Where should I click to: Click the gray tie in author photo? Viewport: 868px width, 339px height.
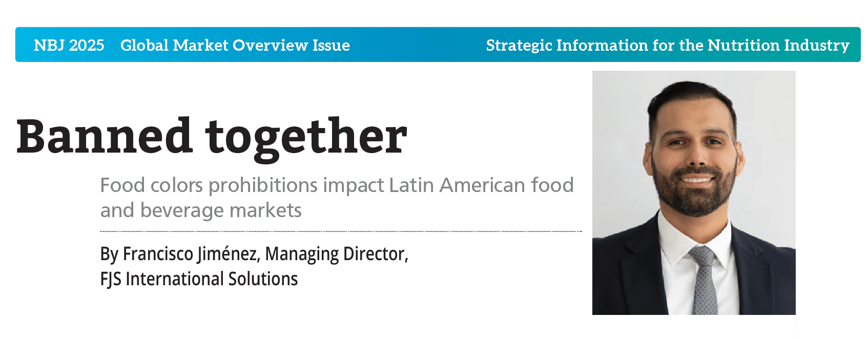[703, 282]
